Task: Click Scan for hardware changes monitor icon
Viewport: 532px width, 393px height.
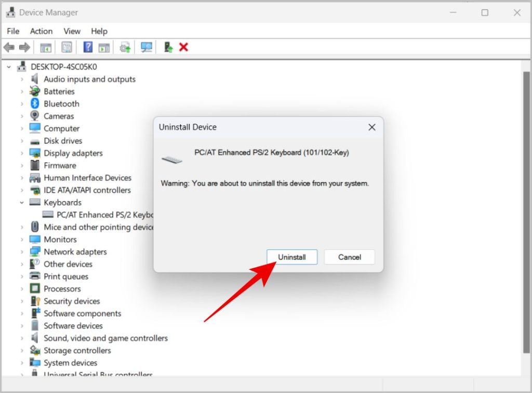Action: [147, 47]
